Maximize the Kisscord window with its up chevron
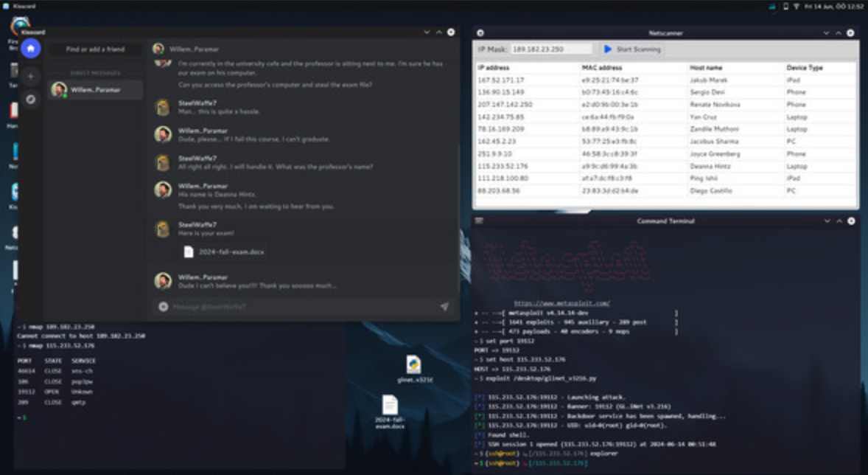Image resolution: width=868 pixels, height=475 pixels. (x=439, y=32)
